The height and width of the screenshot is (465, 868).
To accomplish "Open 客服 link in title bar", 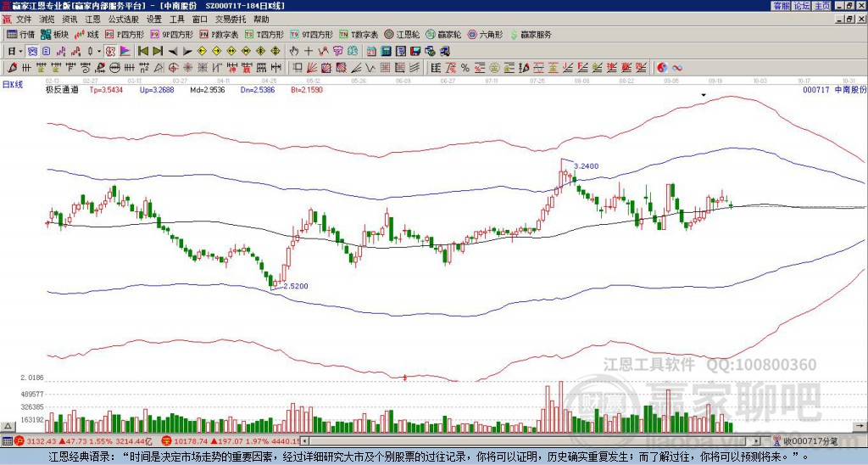I will click(781, 6).
